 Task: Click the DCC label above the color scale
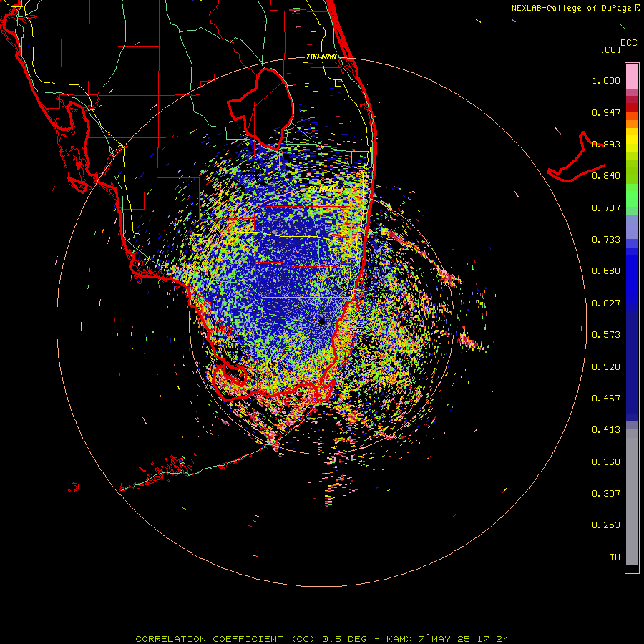(x=629, y=43)
